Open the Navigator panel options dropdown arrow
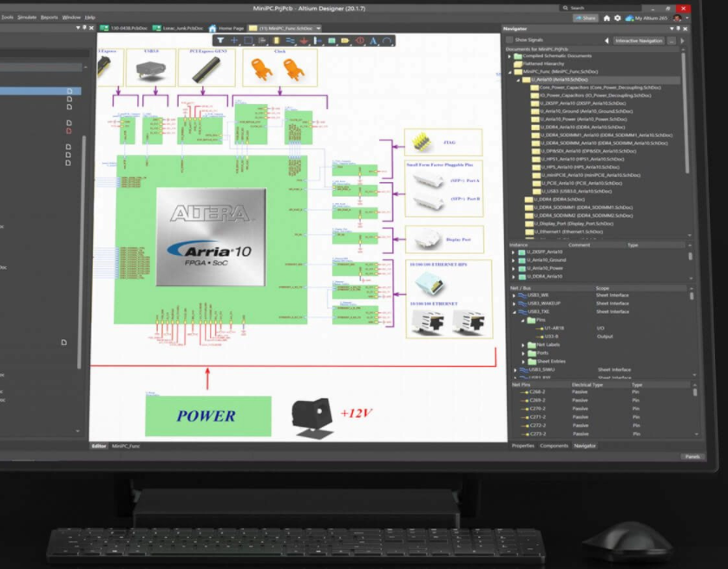 672,29
